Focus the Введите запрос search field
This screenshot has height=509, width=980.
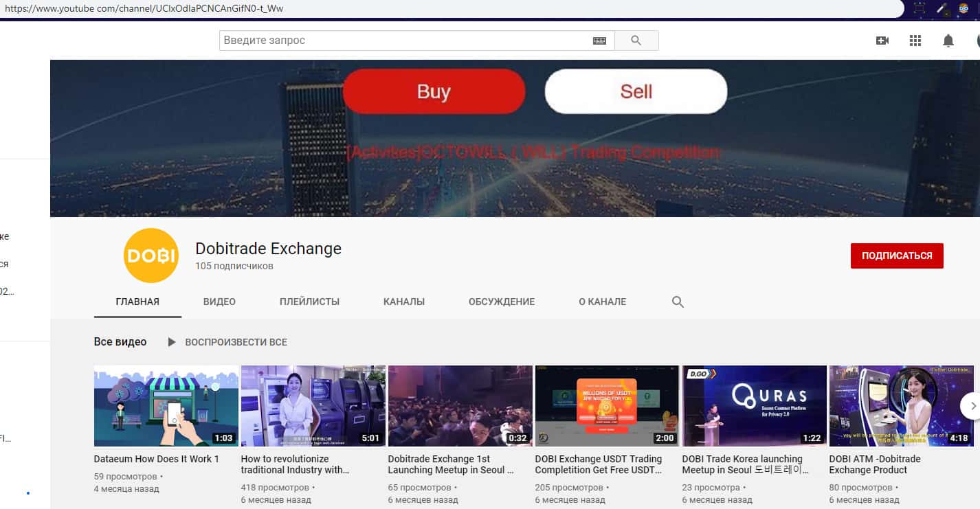[x=405, y=41]
